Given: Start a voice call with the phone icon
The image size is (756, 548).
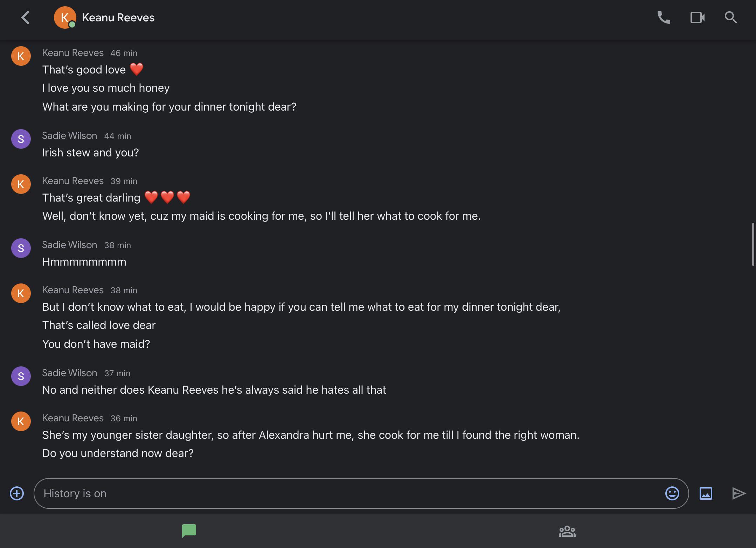Looking at the screenshot, I should [664, 17].
